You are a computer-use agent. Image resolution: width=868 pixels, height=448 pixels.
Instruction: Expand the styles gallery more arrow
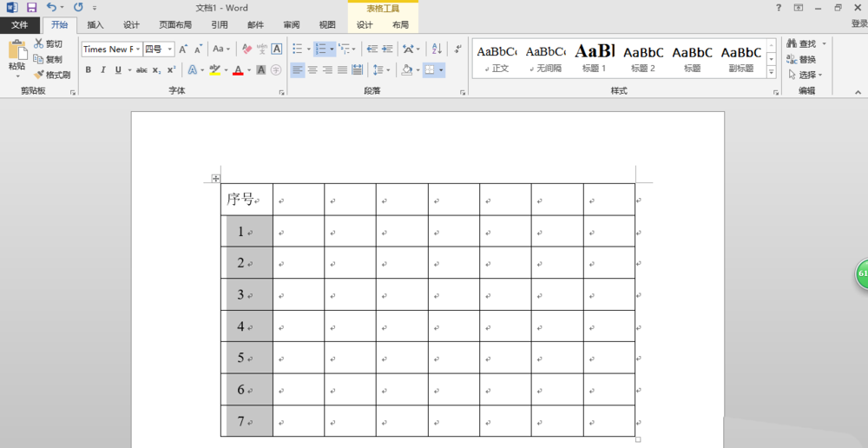click(x=771, y=72)
